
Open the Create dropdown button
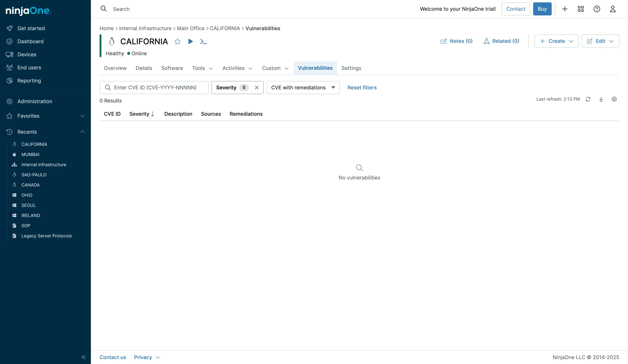[x=556, y=41]
